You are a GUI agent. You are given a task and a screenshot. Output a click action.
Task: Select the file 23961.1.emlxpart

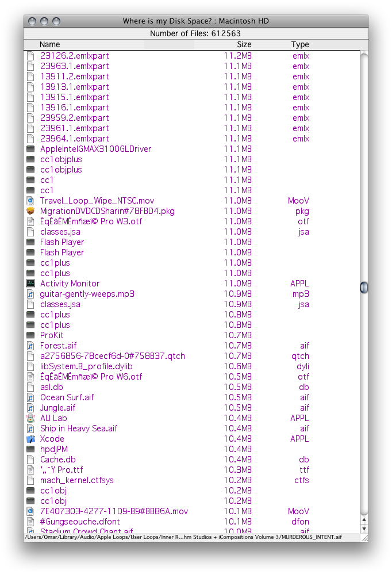75,128
